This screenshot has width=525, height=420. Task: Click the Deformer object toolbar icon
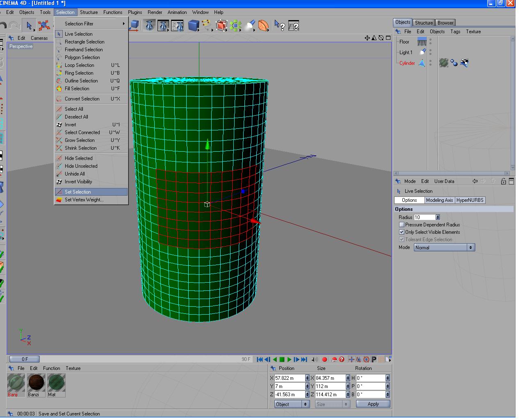[x=263, y=26]
